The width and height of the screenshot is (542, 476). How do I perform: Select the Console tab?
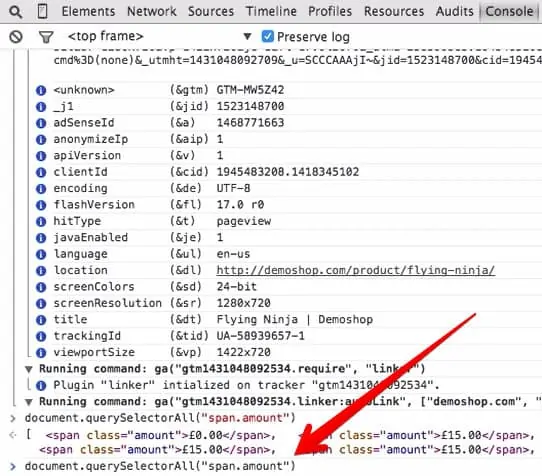[509, 11]
